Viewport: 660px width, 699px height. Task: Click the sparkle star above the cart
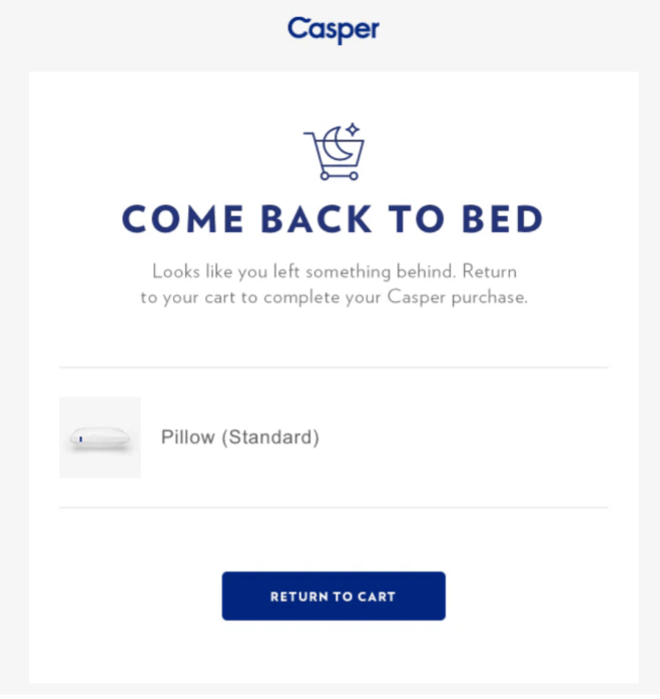(353, 129)
